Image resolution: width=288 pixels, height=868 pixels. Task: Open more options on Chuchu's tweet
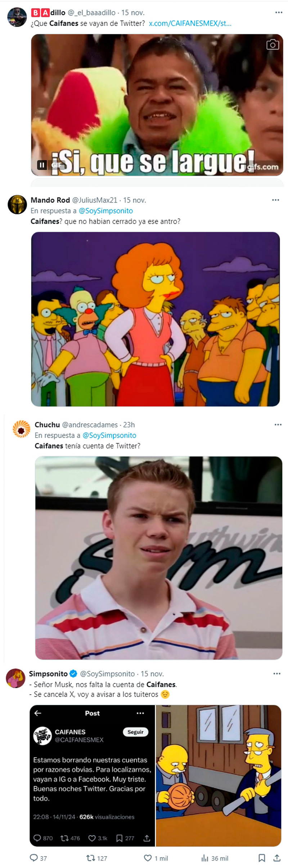[278, 424]
